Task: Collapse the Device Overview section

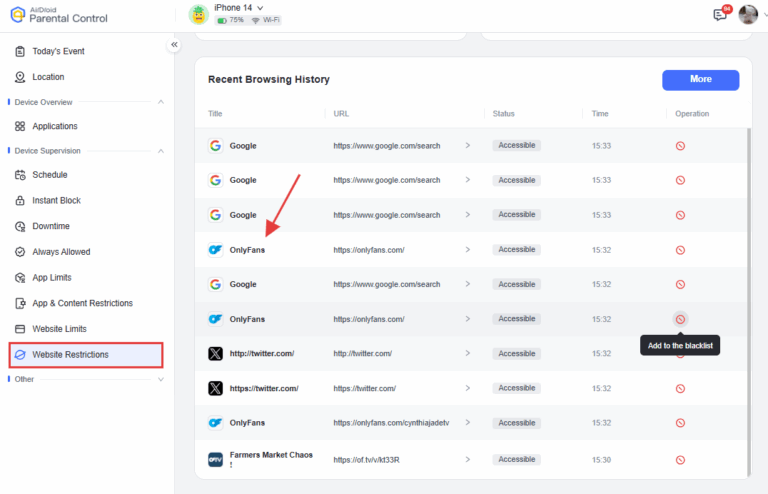Action: (161, 102)
